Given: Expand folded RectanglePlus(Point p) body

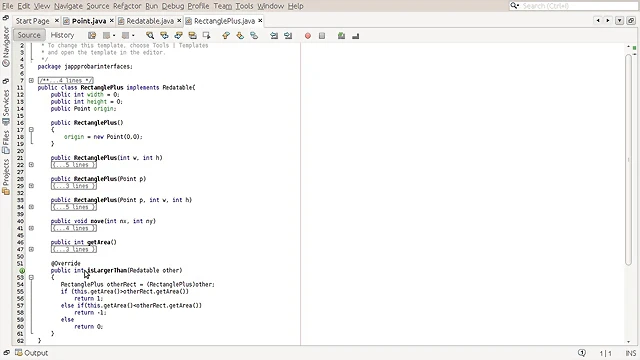Looking at the screenshot, I should (x=31, y=186).
